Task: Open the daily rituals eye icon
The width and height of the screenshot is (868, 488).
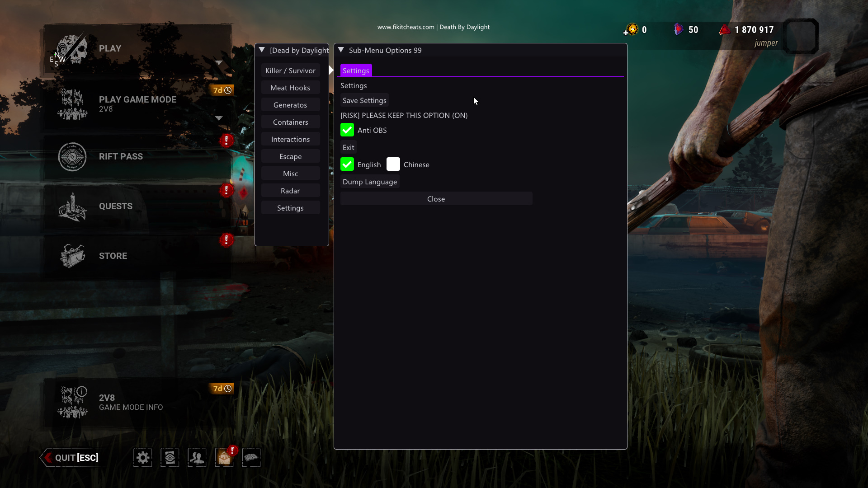Action: (x=170, y=458)
